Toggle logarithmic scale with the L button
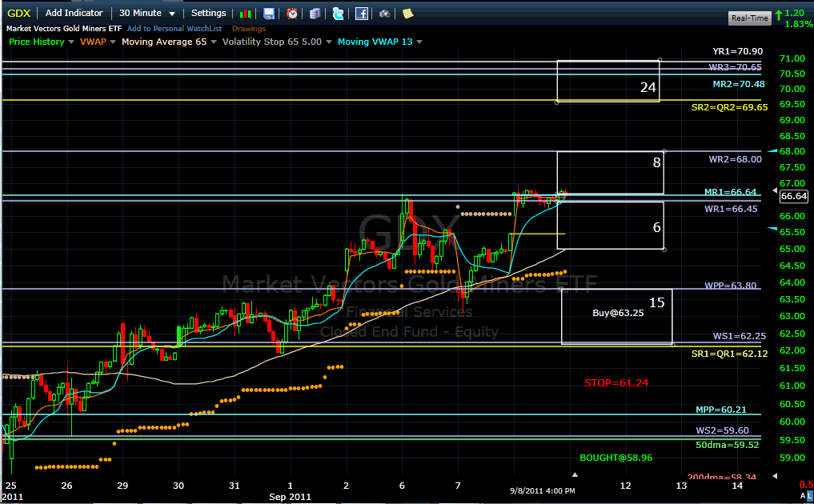 (810, 496)
